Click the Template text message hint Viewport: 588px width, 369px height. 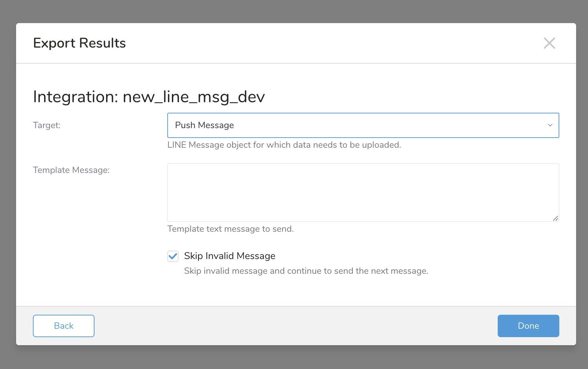coord(230,229)
